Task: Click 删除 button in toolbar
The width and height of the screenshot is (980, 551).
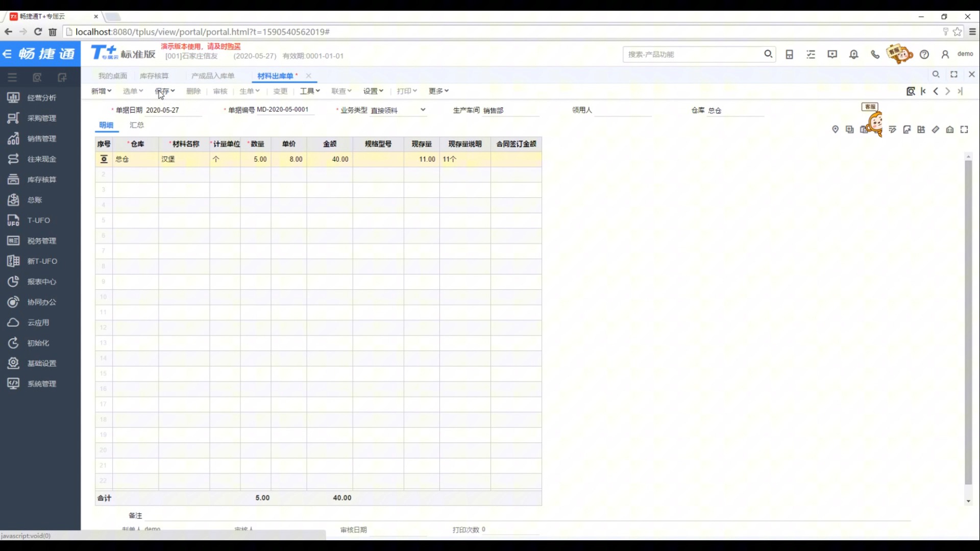Action: point(193,91)
